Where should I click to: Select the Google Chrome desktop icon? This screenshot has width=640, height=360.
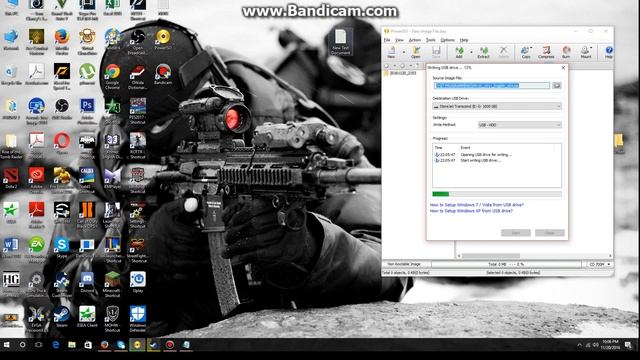[x=112, y=76]
